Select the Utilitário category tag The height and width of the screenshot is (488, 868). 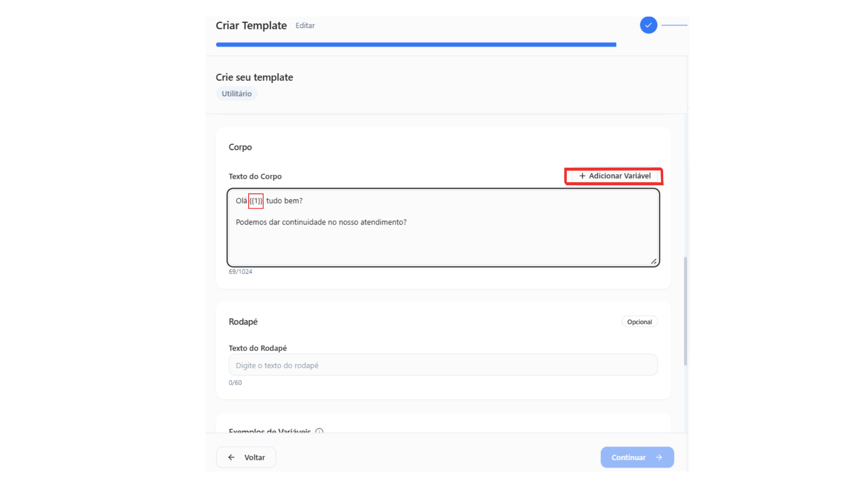pyautogui.click(x=236, y=94)
